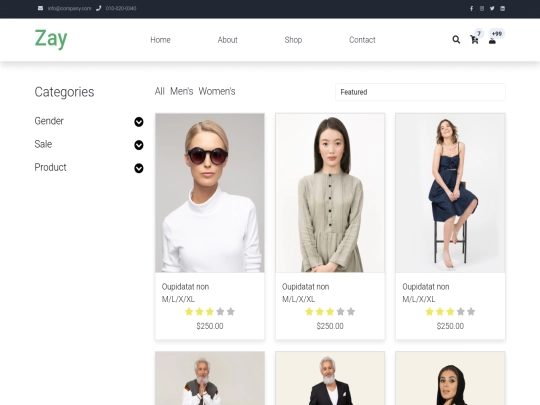Click the 010-020-0340 phone link
540x405 pixels.
click(121, 8)
